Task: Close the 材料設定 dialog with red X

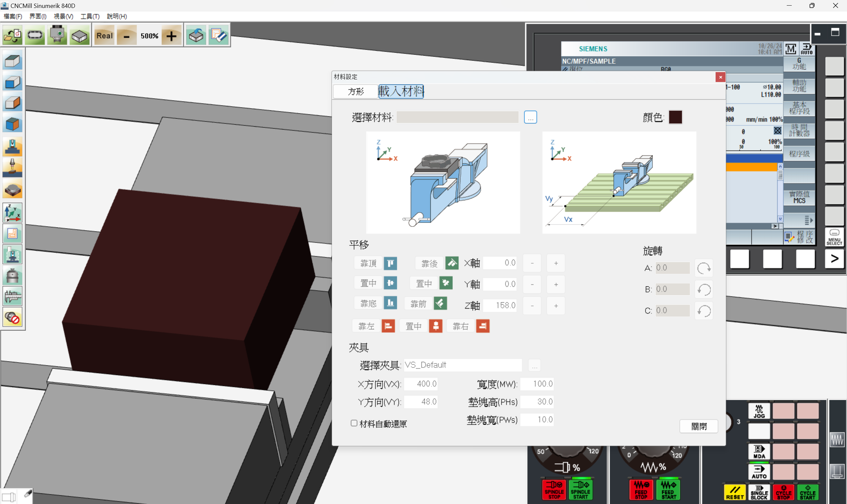Action: coord(720,77)
